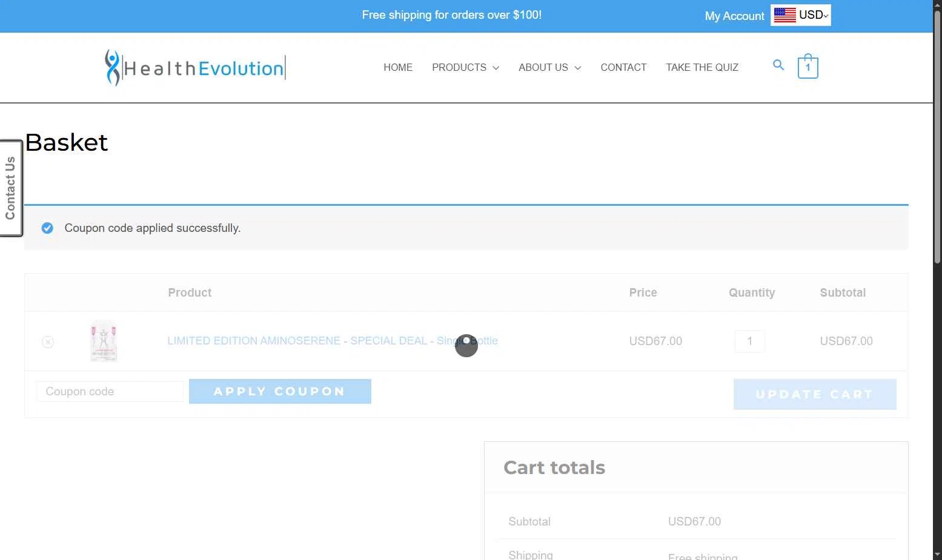
Task: Click the Cart totals heading
Action: (x=554, y=467)
